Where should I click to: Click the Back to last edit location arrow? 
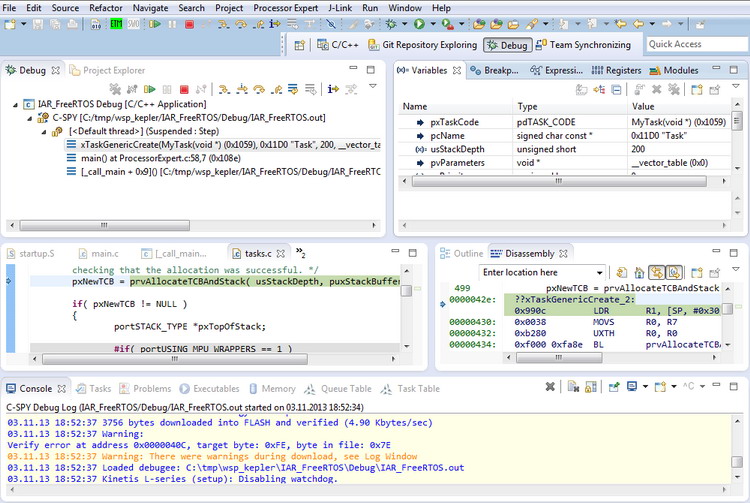pos(621,24)
